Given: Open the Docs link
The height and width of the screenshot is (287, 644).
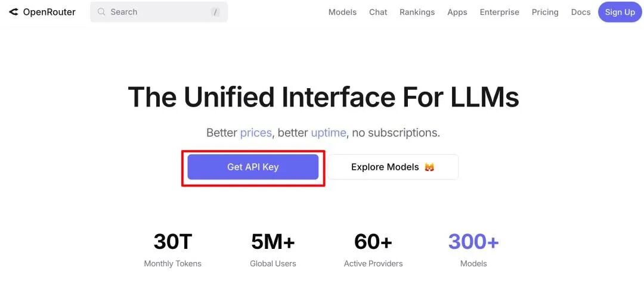Looking at the screenshot, I should 581,13.
